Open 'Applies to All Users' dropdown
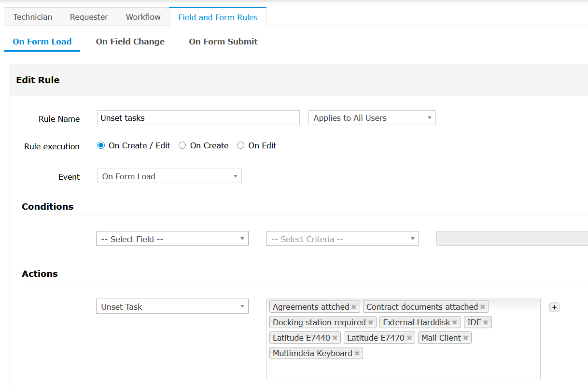The image size is (588, 388). (372, 118)
